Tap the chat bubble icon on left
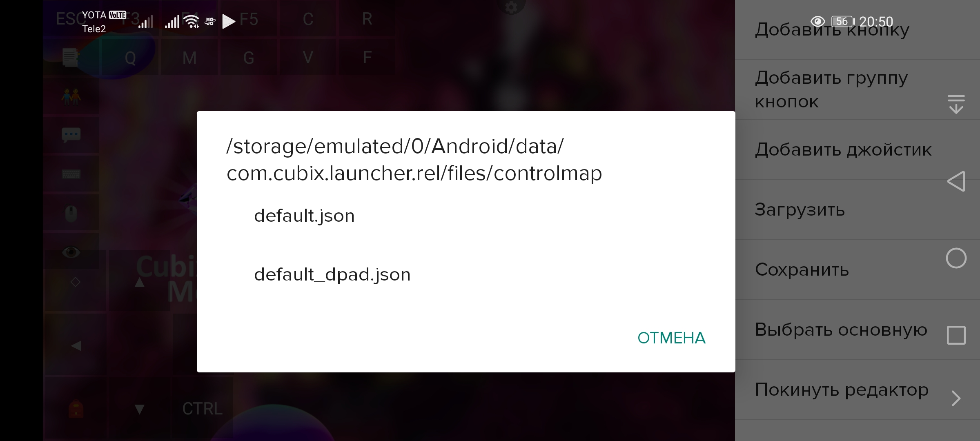Image resolution: width=980 pixels, height=441 pixels. point(71,135)
